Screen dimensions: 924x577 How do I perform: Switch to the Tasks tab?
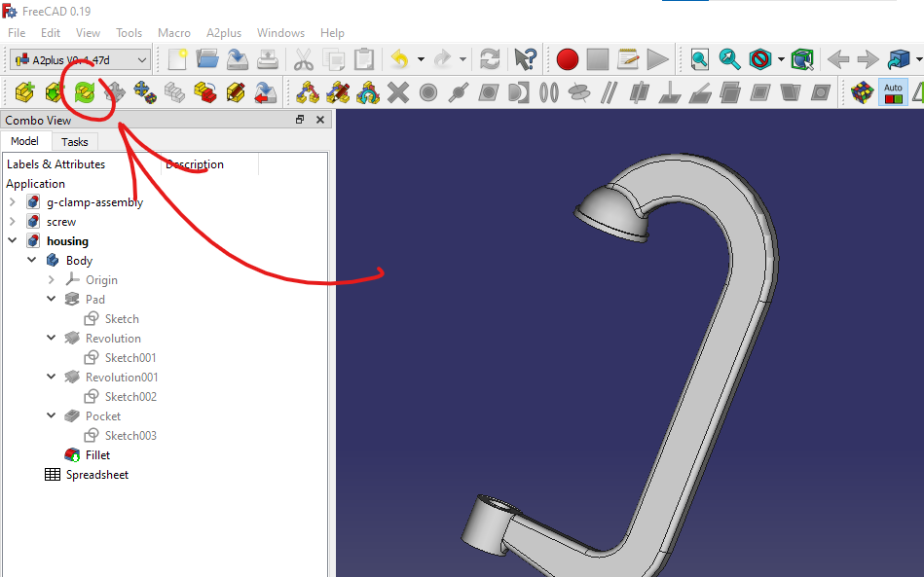[x=74, y=142]
